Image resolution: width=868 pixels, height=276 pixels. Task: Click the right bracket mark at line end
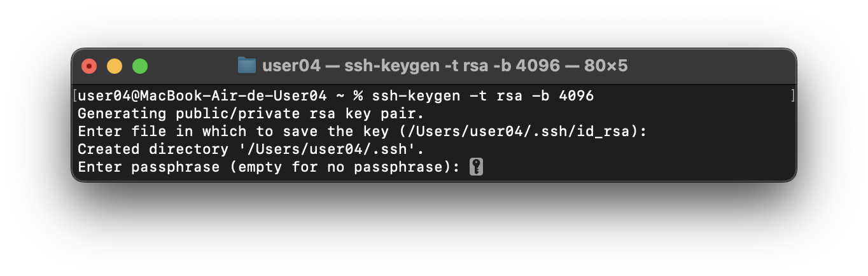coord(792,96)
